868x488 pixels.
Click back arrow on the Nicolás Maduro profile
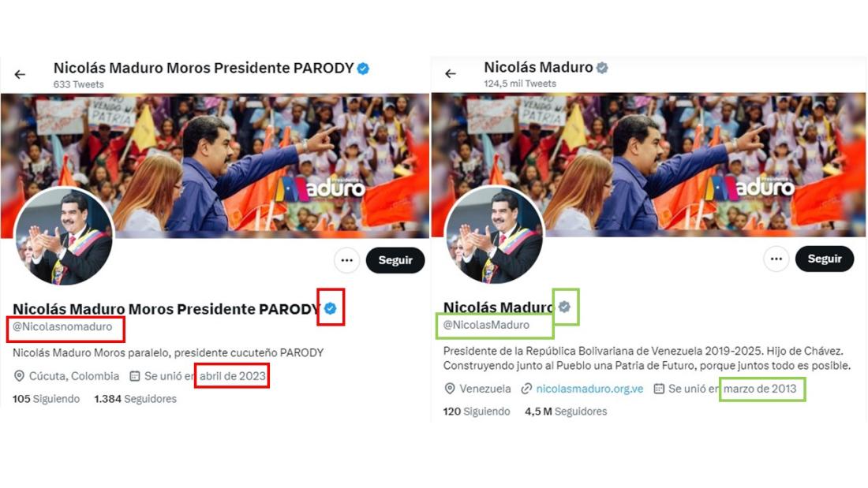coord(451,73)
